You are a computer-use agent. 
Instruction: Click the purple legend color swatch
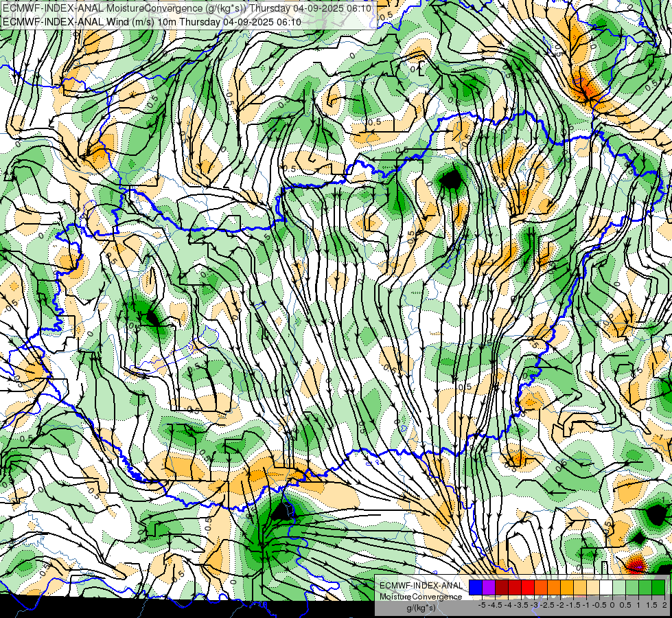point(489,587)
